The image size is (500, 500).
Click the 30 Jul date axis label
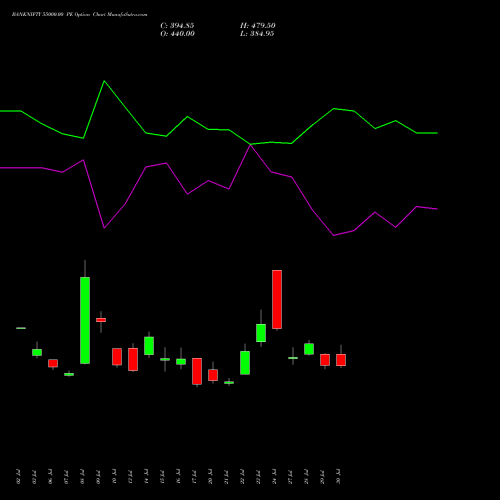click(338, 477)
